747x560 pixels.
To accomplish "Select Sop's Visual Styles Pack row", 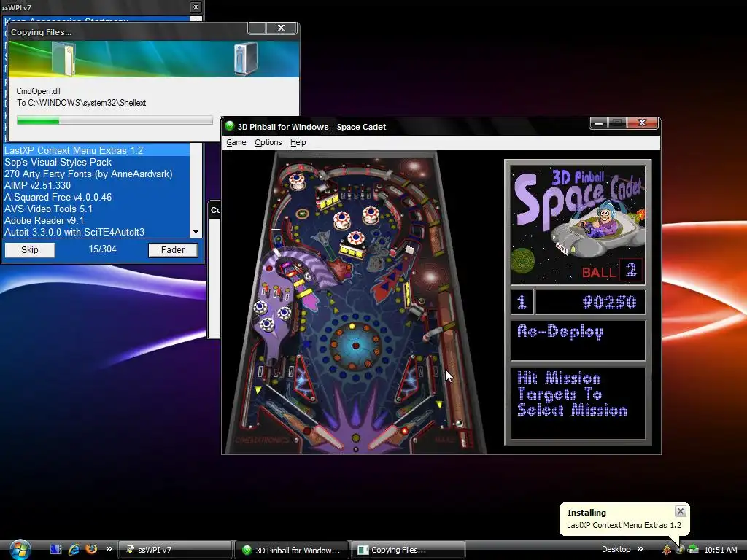I will 97,163.
